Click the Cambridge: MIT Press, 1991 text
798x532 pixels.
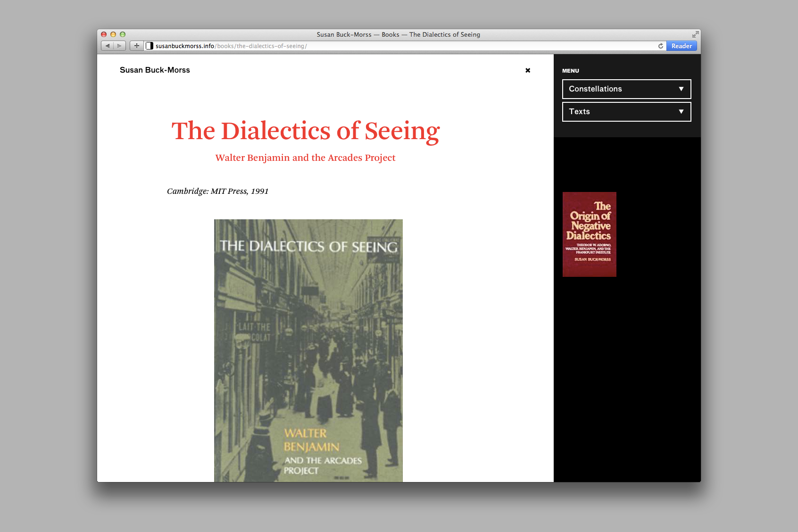pos(217,191)
